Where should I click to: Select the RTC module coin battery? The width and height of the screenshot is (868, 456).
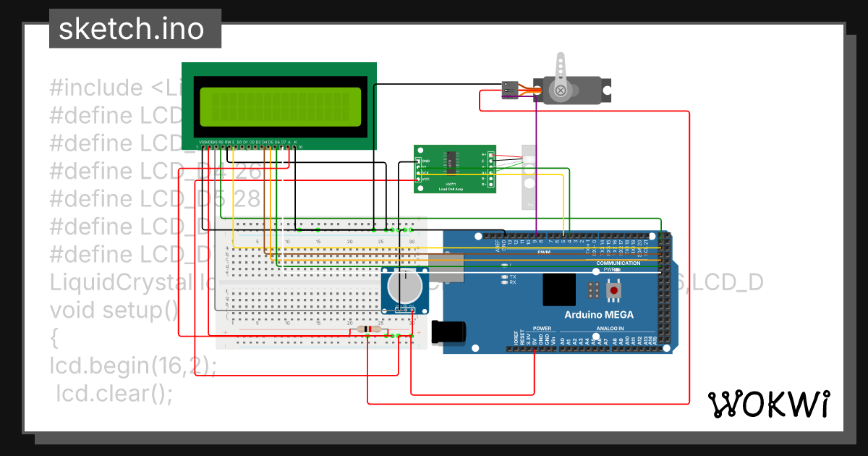point(404,286)
